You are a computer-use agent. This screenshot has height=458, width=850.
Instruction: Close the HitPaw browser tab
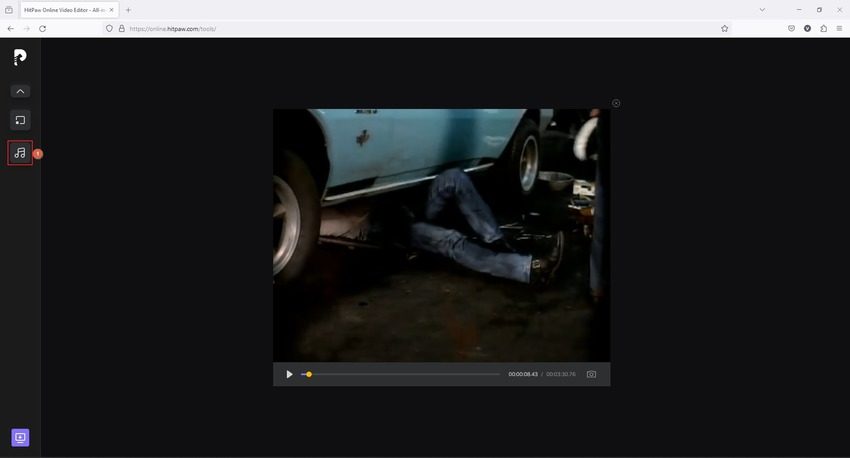point(112,10)
